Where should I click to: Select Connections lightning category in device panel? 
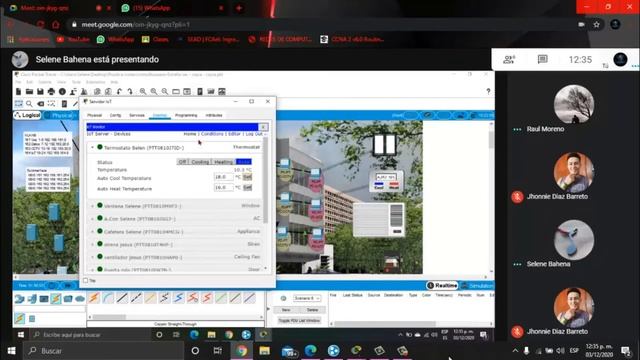56,299
